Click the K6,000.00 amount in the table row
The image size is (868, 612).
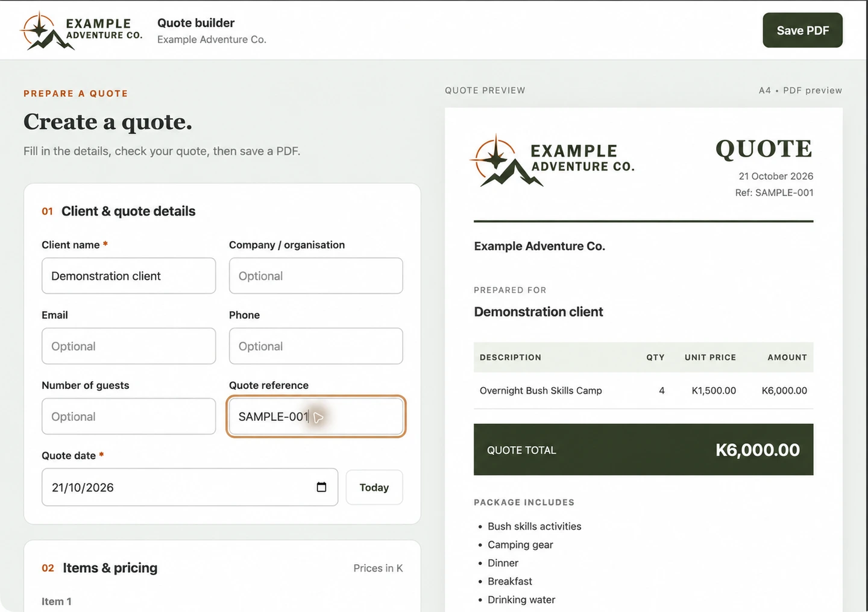click(784, 391)
